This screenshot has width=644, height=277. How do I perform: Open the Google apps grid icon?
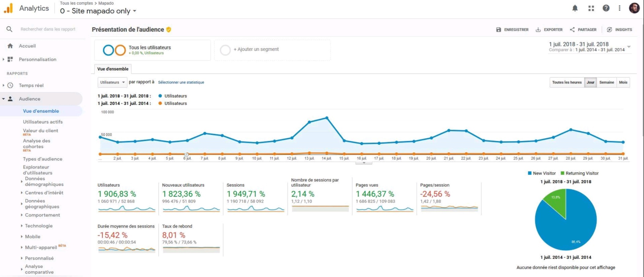[591, 8]
